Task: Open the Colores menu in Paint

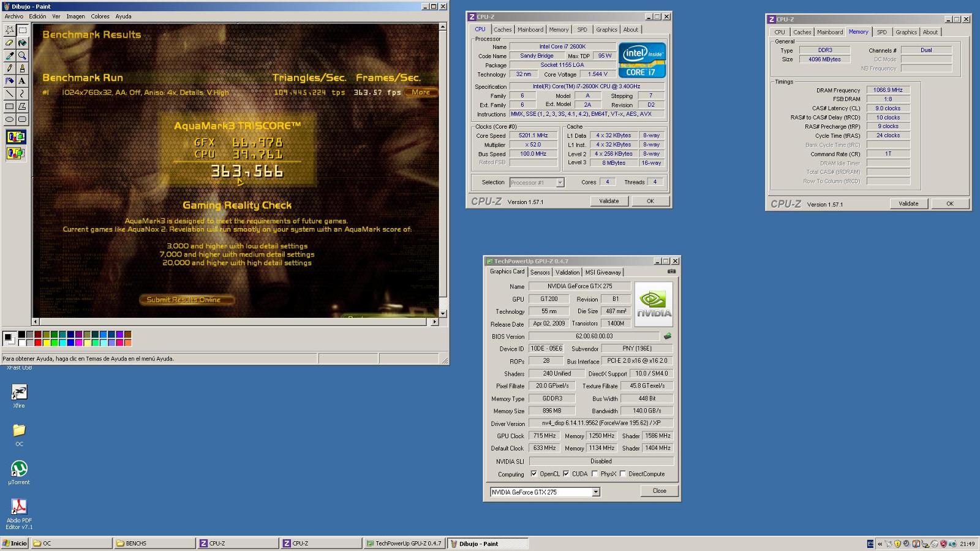Action: [x=100, y=17]
